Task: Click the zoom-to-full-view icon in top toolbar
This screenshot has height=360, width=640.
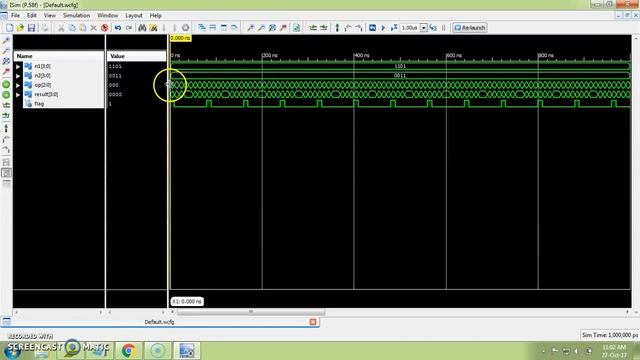Action: [272, 28]
